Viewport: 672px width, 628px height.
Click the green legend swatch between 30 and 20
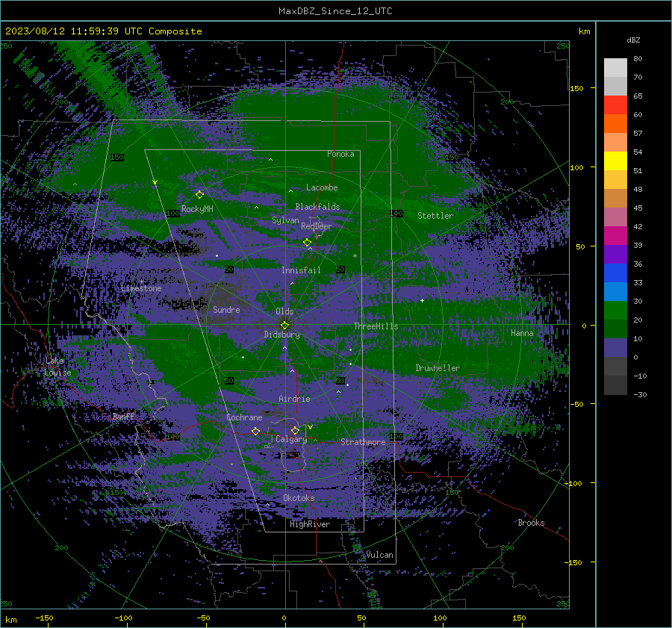(x=615, y=311)
